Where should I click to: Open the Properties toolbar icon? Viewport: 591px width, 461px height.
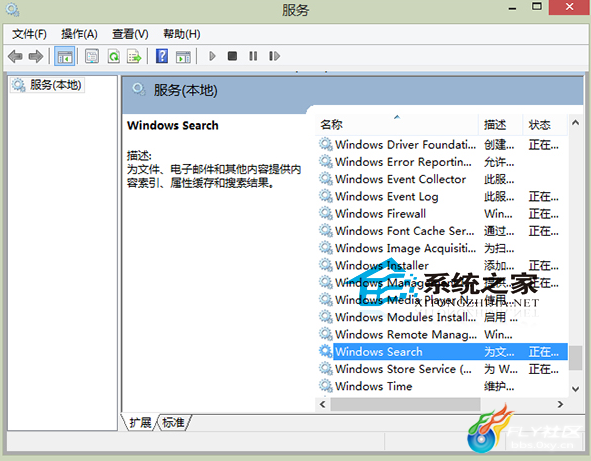click(92, 57)
